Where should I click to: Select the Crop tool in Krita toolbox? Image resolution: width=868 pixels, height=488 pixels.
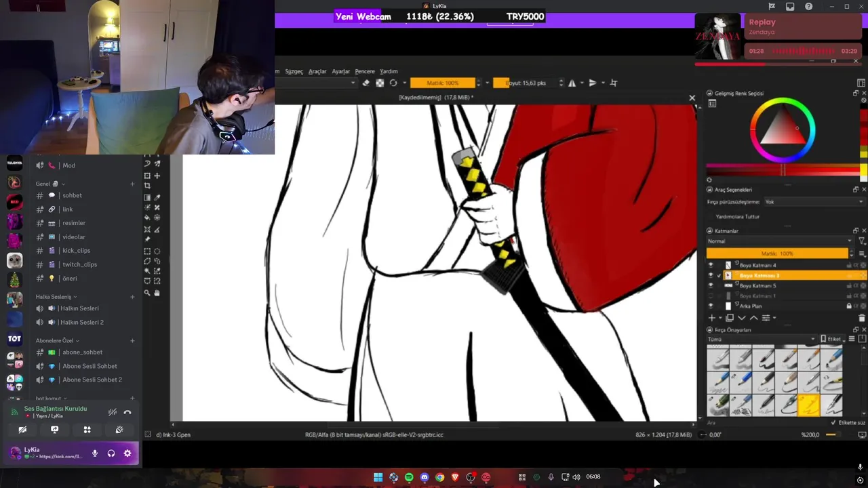coord(147,186)
